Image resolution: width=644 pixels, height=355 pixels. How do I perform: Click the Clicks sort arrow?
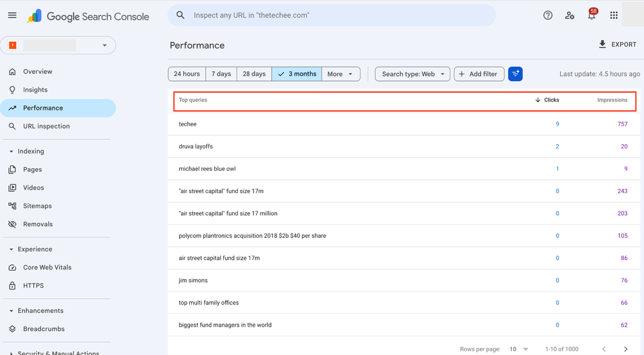click(x=538, y=100)
